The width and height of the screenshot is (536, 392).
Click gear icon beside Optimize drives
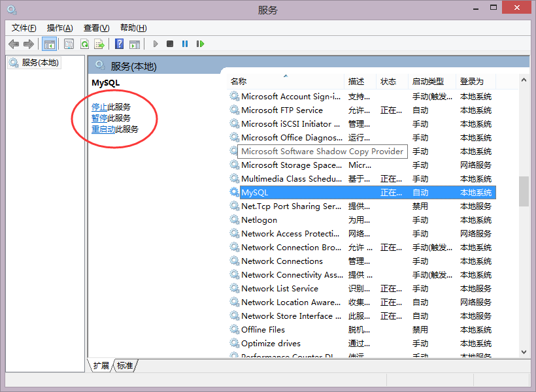tap(234, 344)
